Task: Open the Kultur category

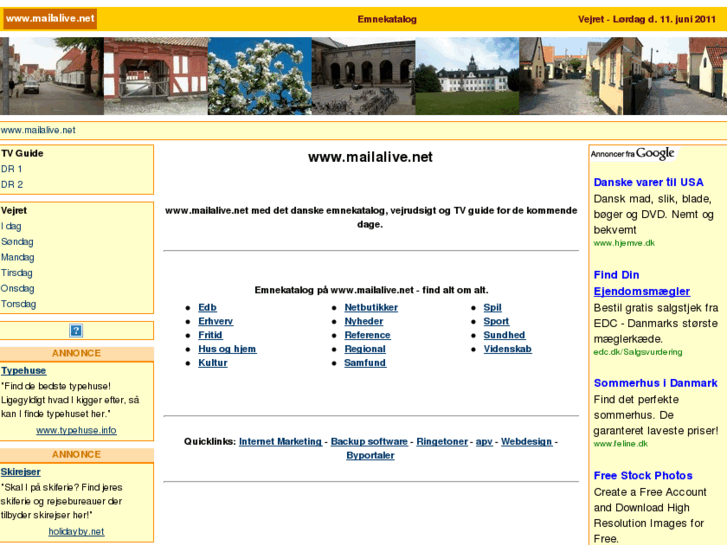Action: click(x=213, y=363)
